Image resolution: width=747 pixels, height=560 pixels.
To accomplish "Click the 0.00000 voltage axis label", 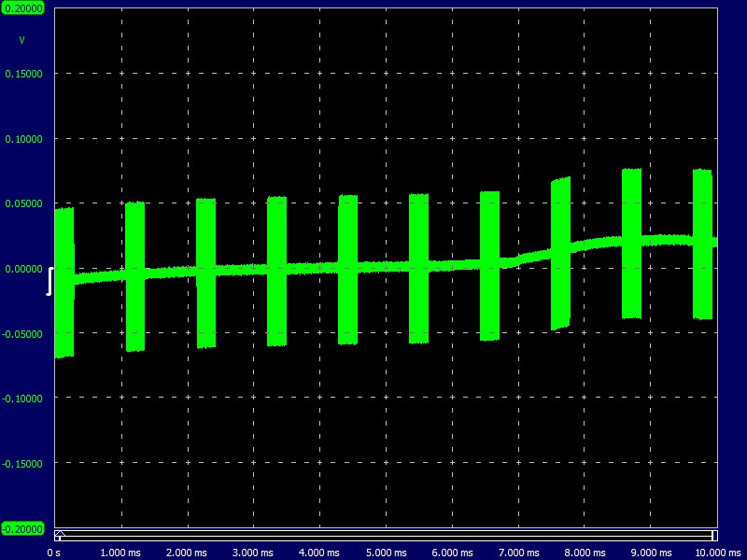I will (23, 269).
